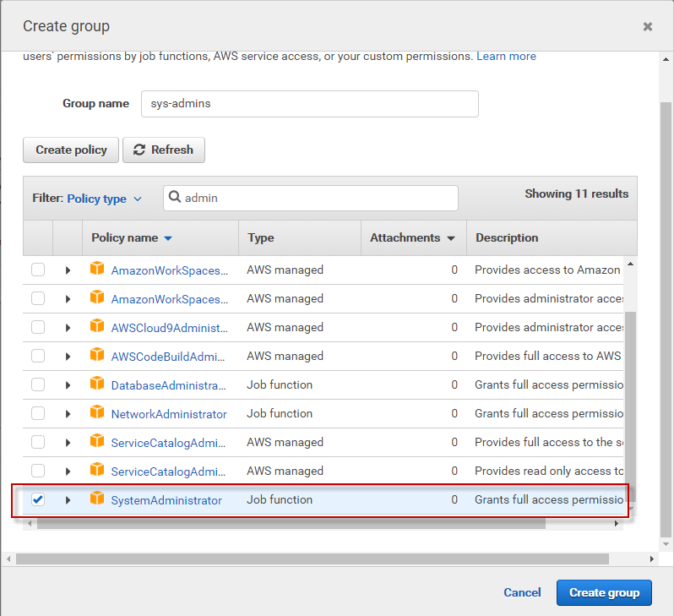674x616 pixels.
Task: Close the Create group dialog
Action: [648, 27]
